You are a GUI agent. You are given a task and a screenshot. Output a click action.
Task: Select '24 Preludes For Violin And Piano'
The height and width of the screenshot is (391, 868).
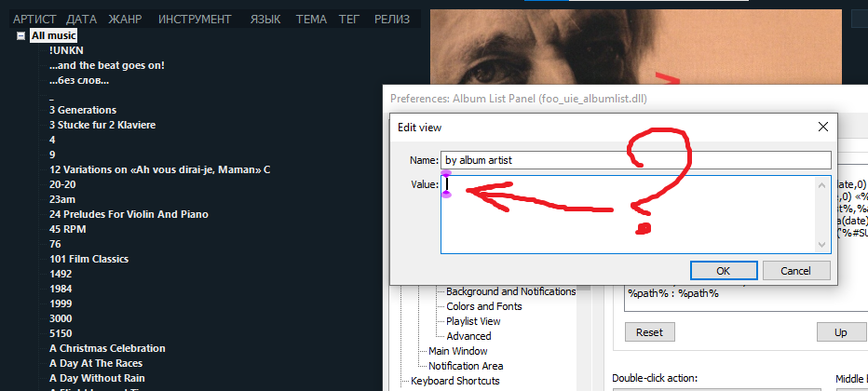[x=129, y=214]
